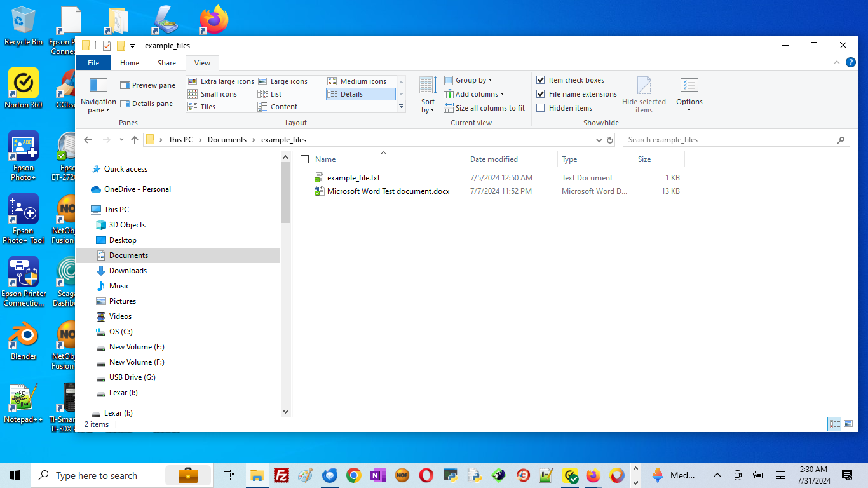Open the File menu tab

point(93,63)
